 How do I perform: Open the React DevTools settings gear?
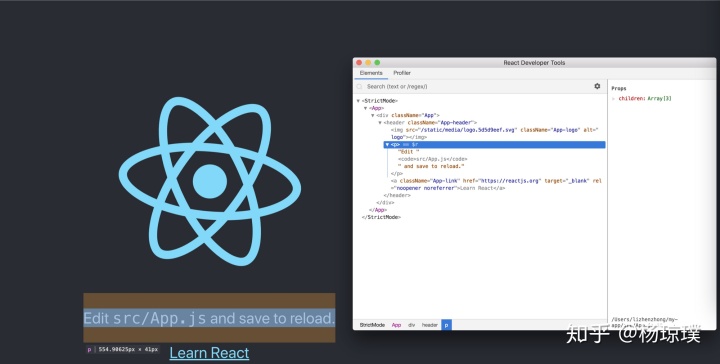[597, 86]
